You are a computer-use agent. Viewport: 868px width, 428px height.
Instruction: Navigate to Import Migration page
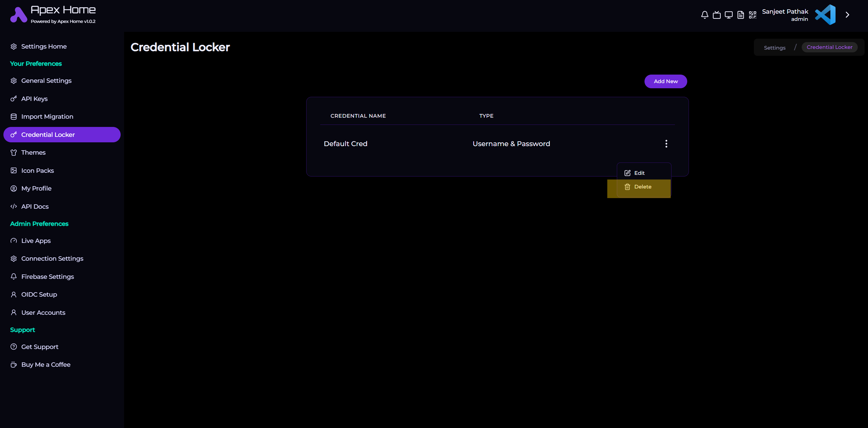pos(47,117)
